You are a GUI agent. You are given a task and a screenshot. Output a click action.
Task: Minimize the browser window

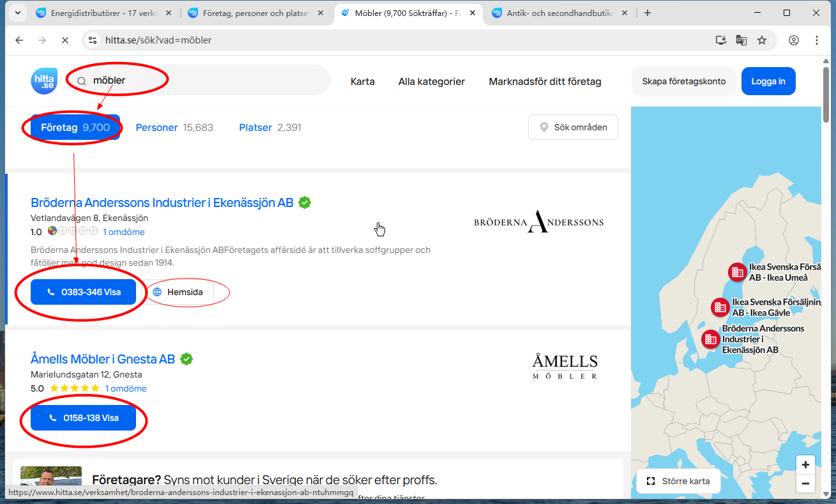(758, 13)
